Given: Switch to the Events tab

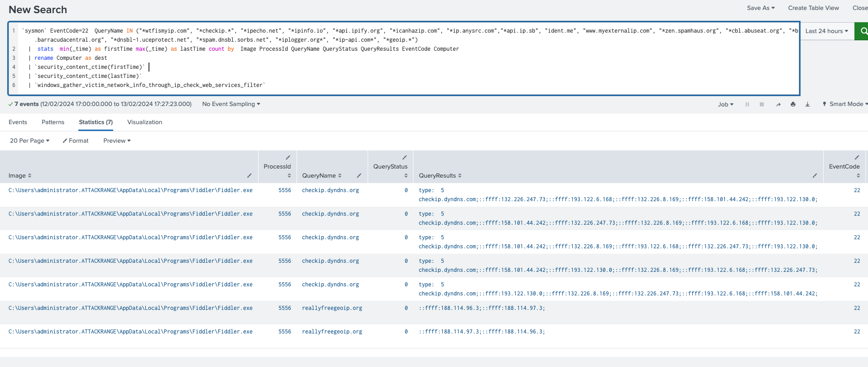Looking at the screenshot, I should pos(18,122).
